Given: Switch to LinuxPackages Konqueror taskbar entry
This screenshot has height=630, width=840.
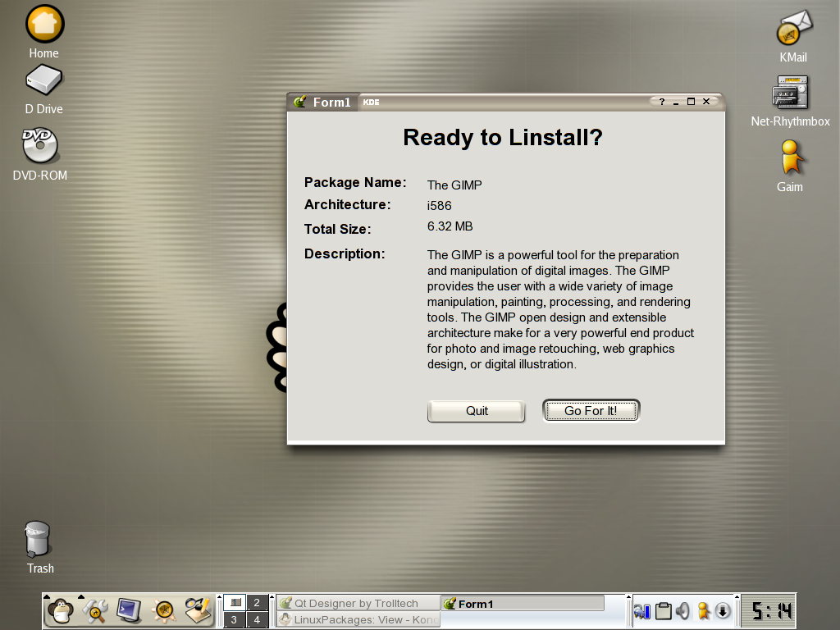Looking at the screenshot, I should [x=358, y=620].
